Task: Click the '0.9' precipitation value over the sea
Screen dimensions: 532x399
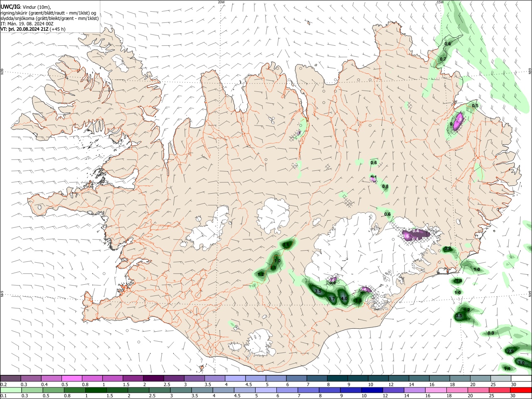Action: [x=491, y=333]
